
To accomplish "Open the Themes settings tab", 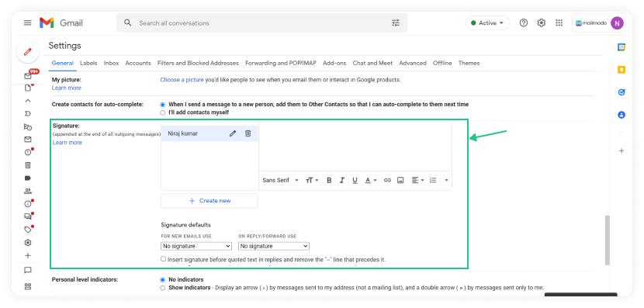I will [469, 64].
